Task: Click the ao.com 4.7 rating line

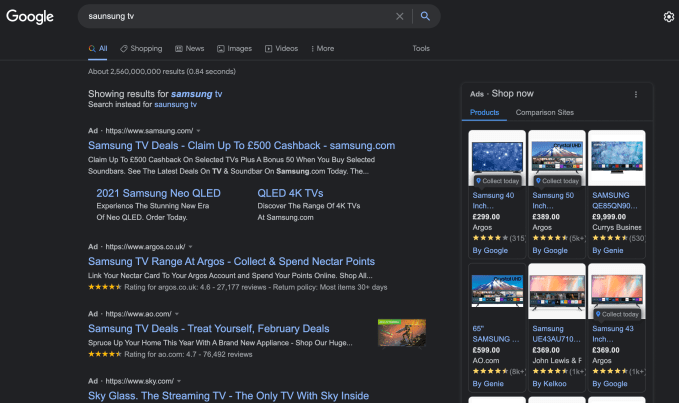Action: (170, 355)
